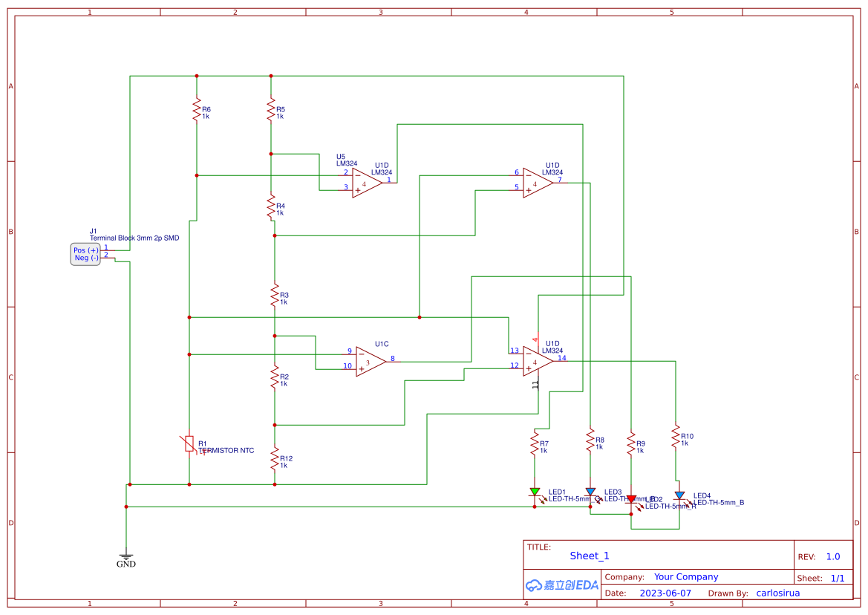Select terminal block J1 symbol

coord(85,253)
